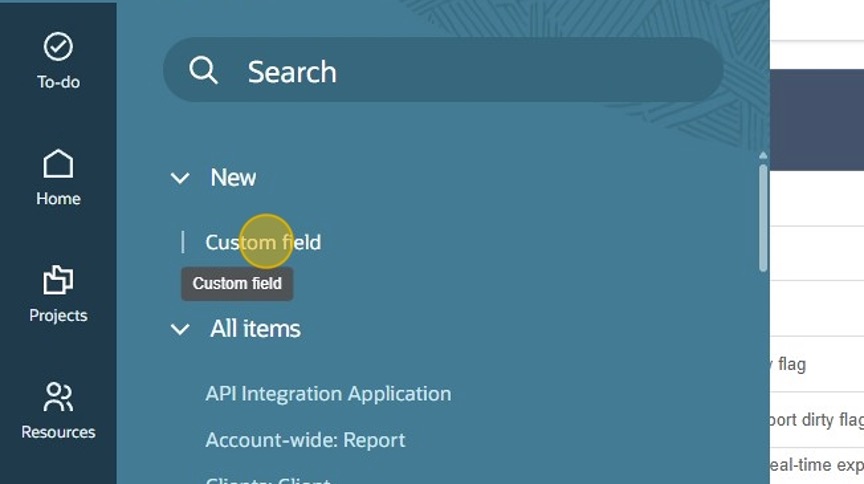Open the Resources people icon
864x484 pixels.
[58, 398]
